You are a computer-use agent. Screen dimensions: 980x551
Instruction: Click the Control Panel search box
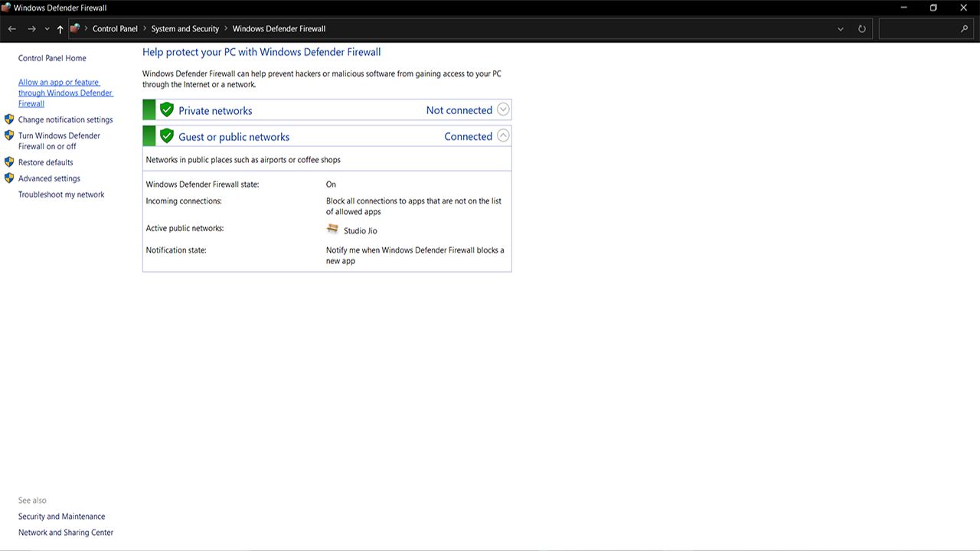pyautogui.click(x=917, y=29)
